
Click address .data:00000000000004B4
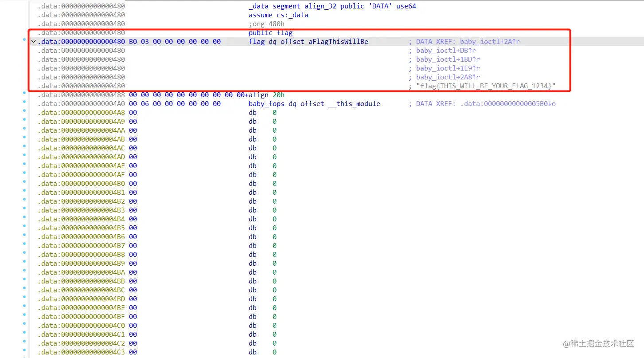click(81, 219)
